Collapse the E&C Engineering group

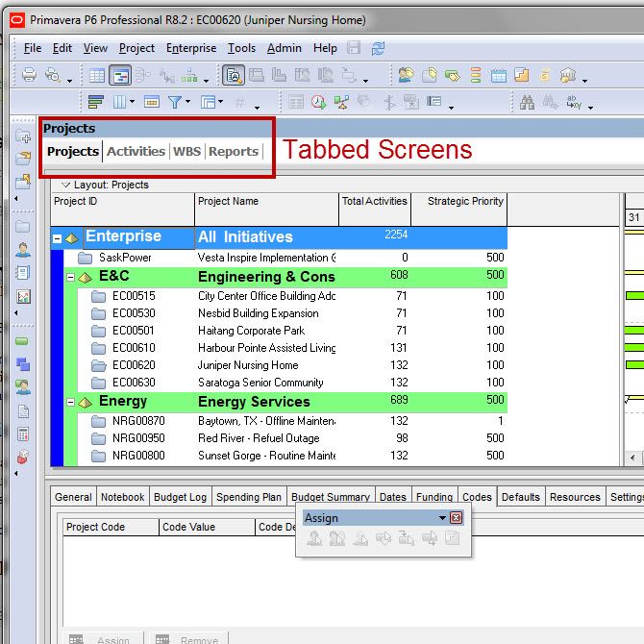pos(70,278)
